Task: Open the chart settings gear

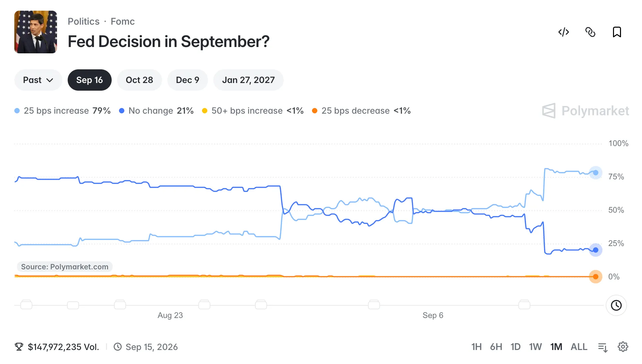Action: point(623,347)
